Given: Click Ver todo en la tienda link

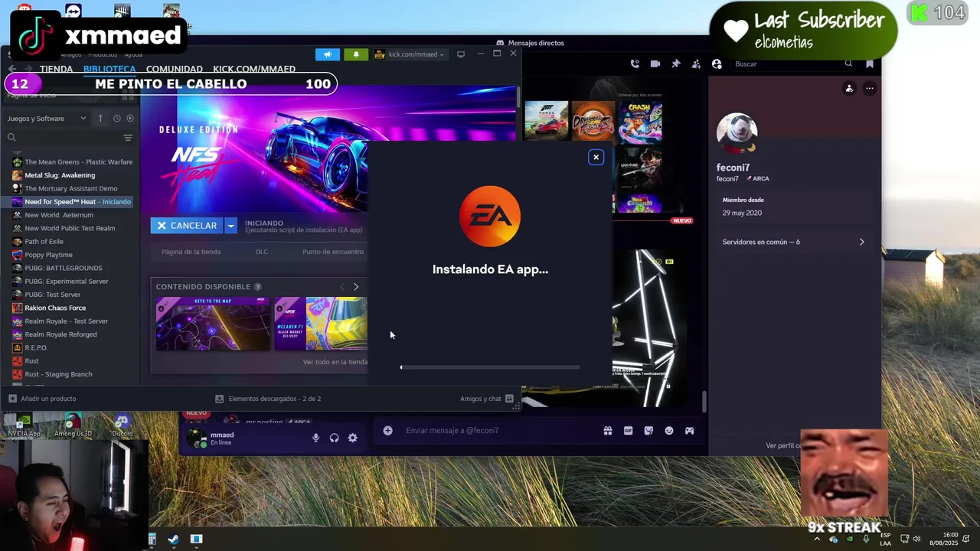Looking at the screenshot, I should (x=335, y=362).
